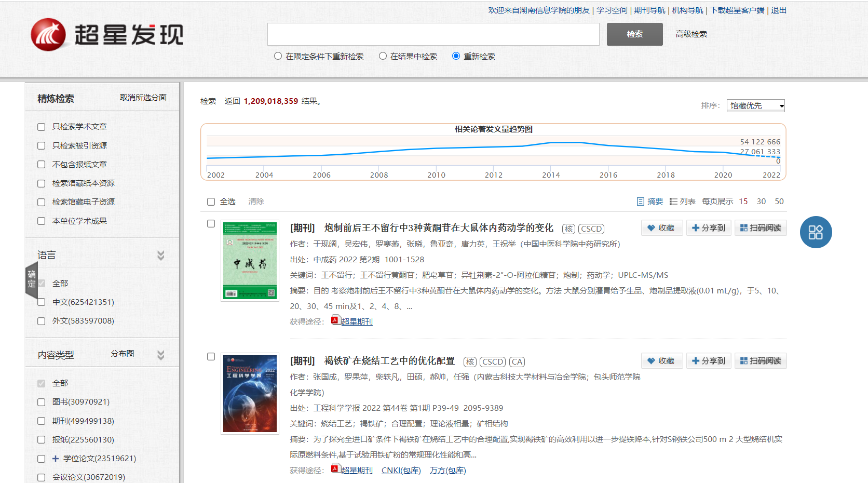Click the 超星发现 logo icon

48,34
